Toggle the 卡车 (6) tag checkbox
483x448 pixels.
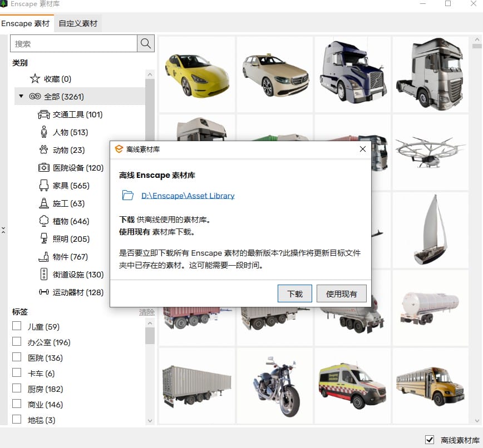pos(17,372)
